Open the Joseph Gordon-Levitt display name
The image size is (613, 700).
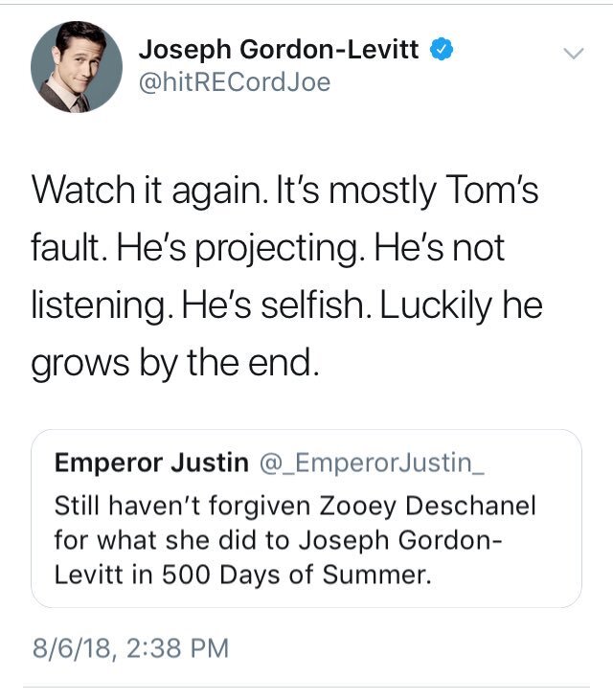coord(279,50)
